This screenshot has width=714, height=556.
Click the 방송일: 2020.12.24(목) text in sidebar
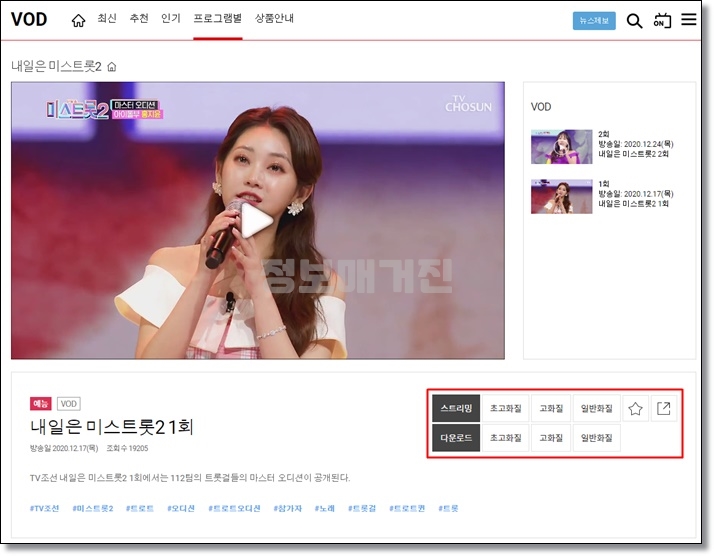(x=636, y=144)
